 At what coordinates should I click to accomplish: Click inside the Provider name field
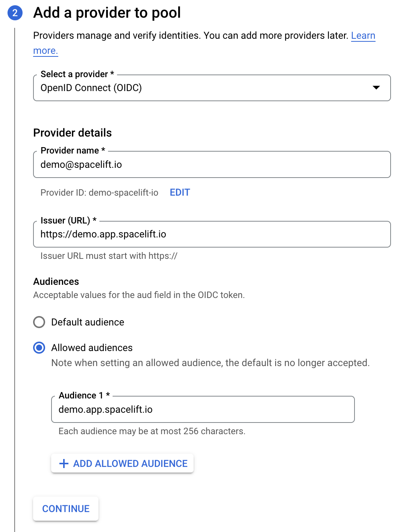pos(212,164)
